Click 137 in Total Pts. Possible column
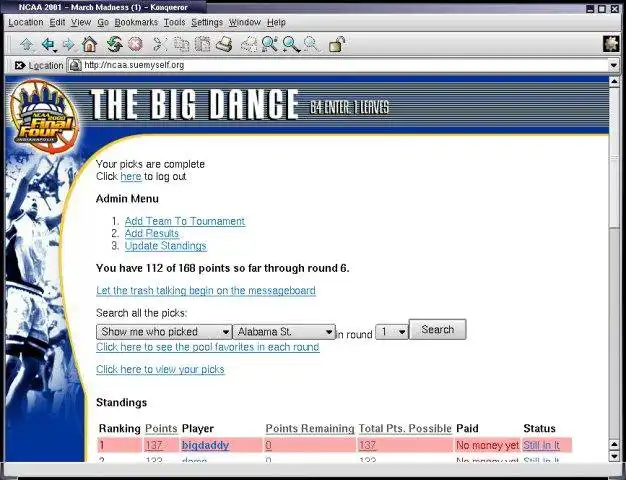626x480 pixels. pyautogui.click(x=367, y=445)
